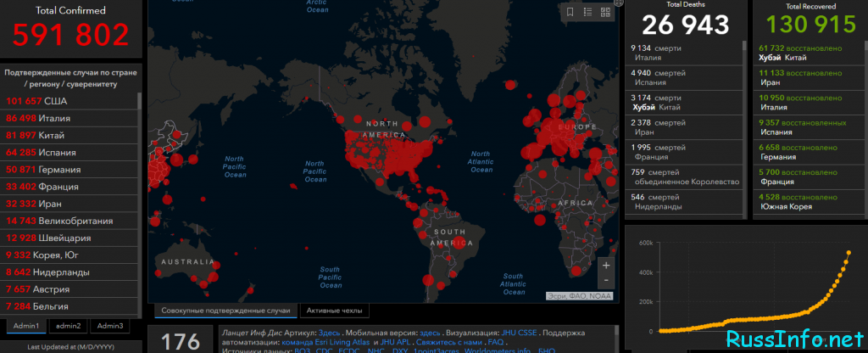
Task: Click the 61 732 восстановлено Хубэй entry
Action: (808, 53)
